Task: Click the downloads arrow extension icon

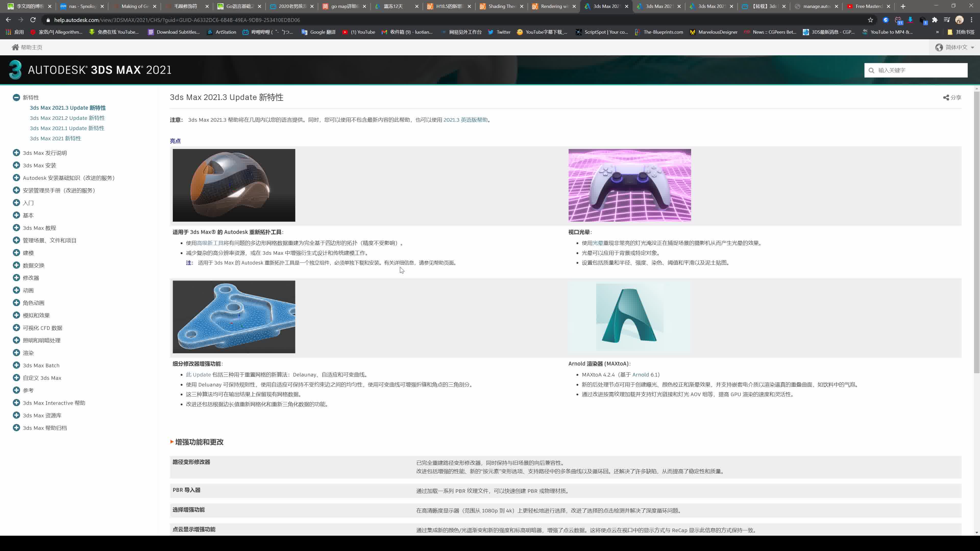Action: [x=910, y=20]
